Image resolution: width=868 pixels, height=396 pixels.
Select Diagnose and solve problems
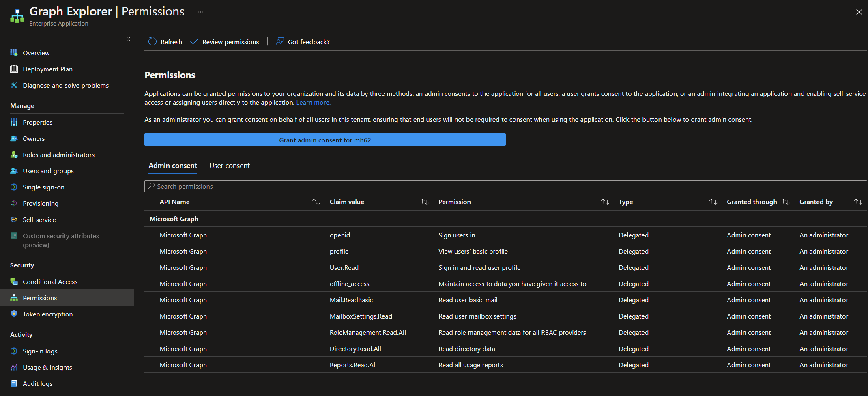click(x=66, y=85)
